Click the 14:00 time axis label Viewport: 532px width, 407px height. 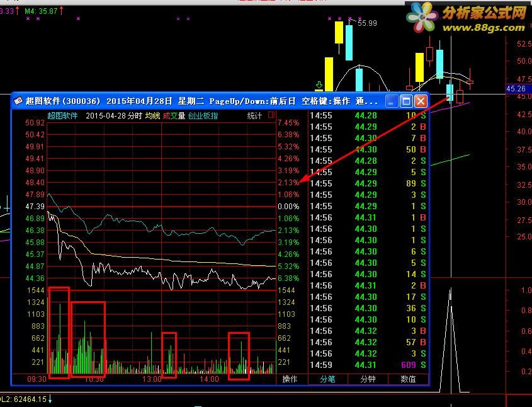click(210, 379)
